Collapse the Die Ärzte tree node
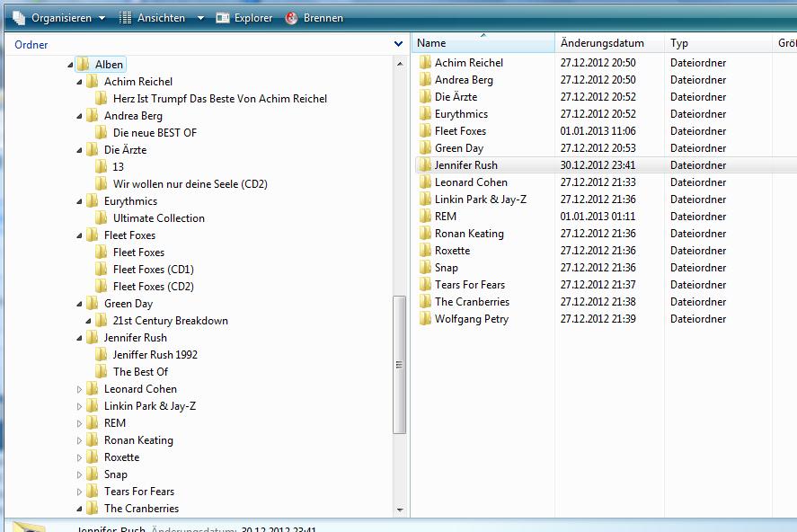Viewport: 797px width, 532px height. [x=79, y=150]
